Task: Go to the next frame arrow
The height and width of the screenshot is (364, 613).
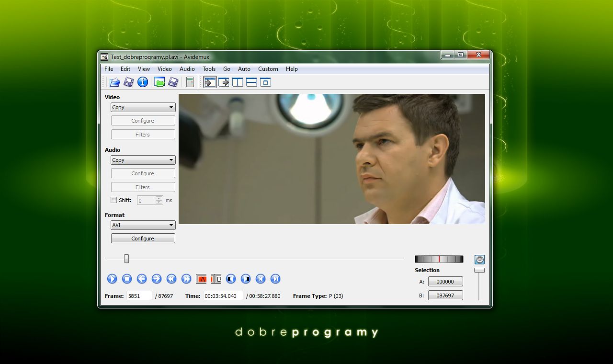Action: [157, 279]
